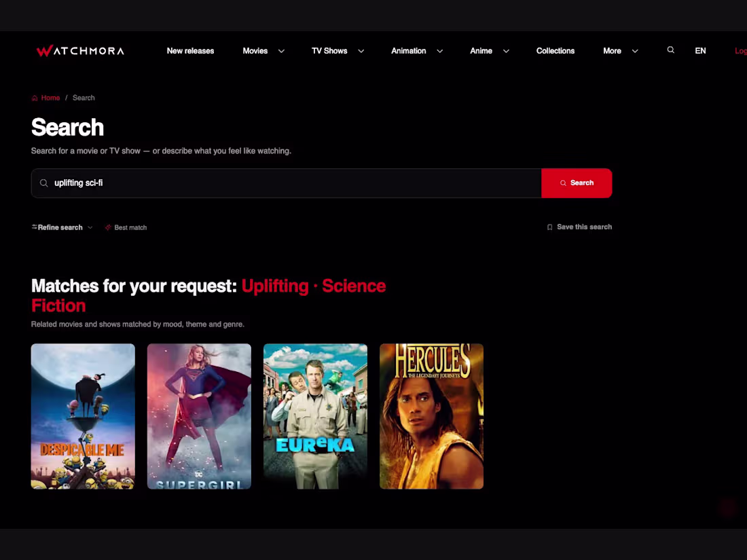This screenshot has height=560, width=747.
Task: Click the red Search button
Action: point(577,183)
